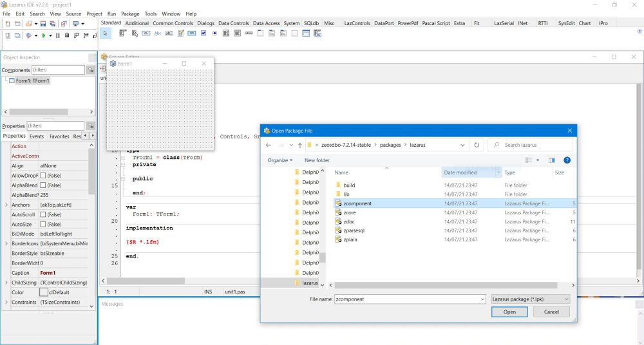644x345 pixels.
Task: Open the Run button dropdown arrow
Action: pos(50,36)
